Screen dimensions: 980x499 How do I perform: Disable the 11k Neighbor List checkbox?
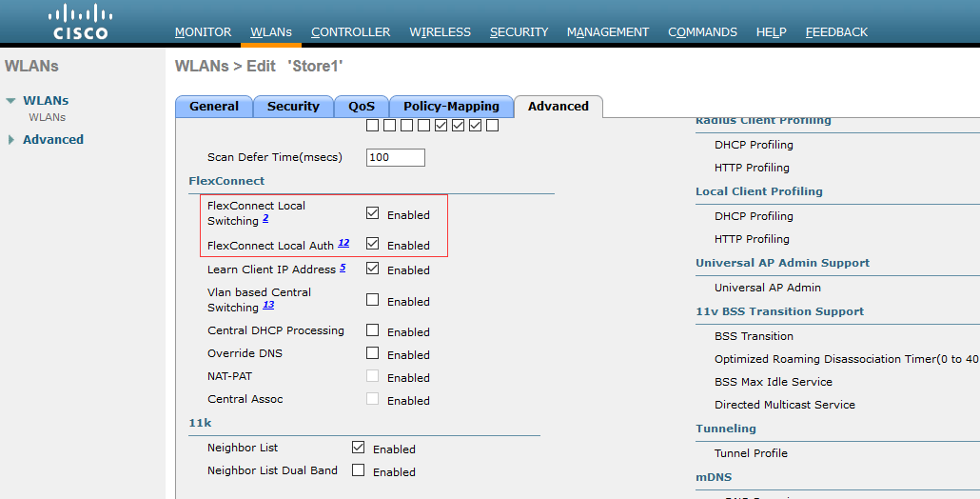358,447
